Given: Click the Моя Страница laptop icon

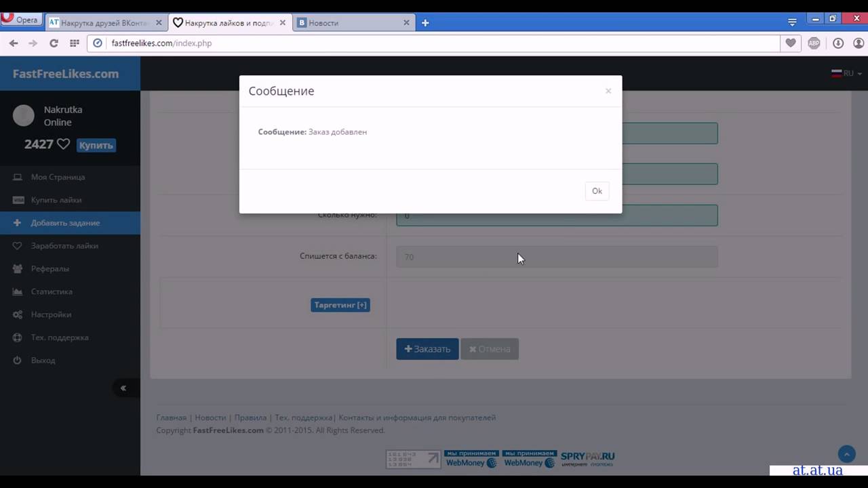Looking at the screenshot, I should click(18, 177).
